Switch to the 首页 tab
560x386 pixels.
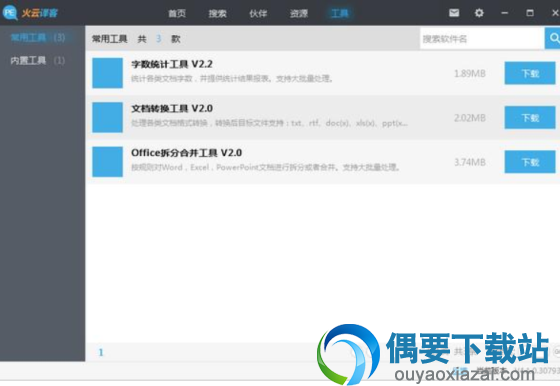(x=177, y=14)
